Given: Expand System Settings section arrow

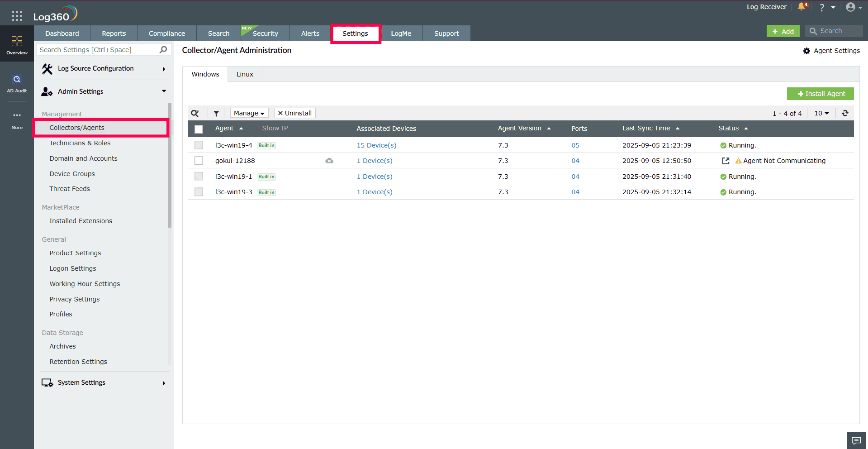Looking at the screenshot, I should click(164, 383).
